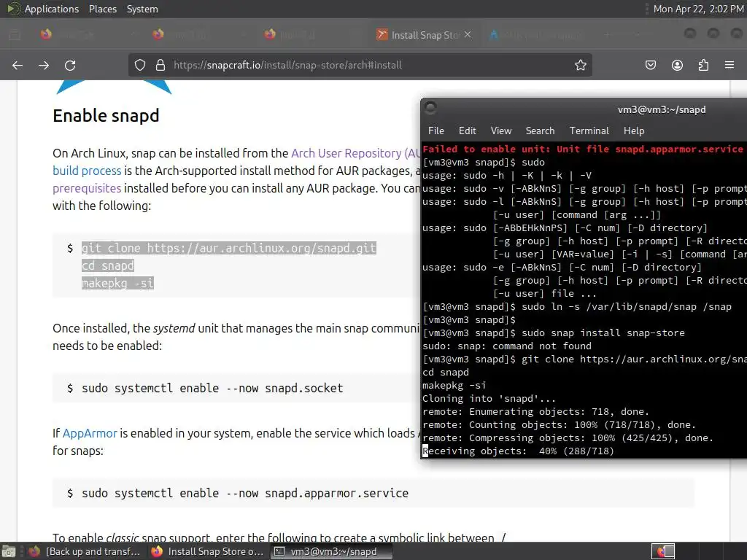Go back in browser history

(18, 65)
